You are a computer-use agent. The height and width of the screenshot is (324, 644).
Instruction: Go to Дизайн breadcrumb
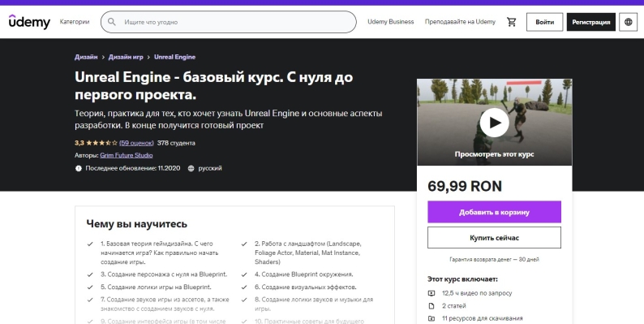pos(86,57)
